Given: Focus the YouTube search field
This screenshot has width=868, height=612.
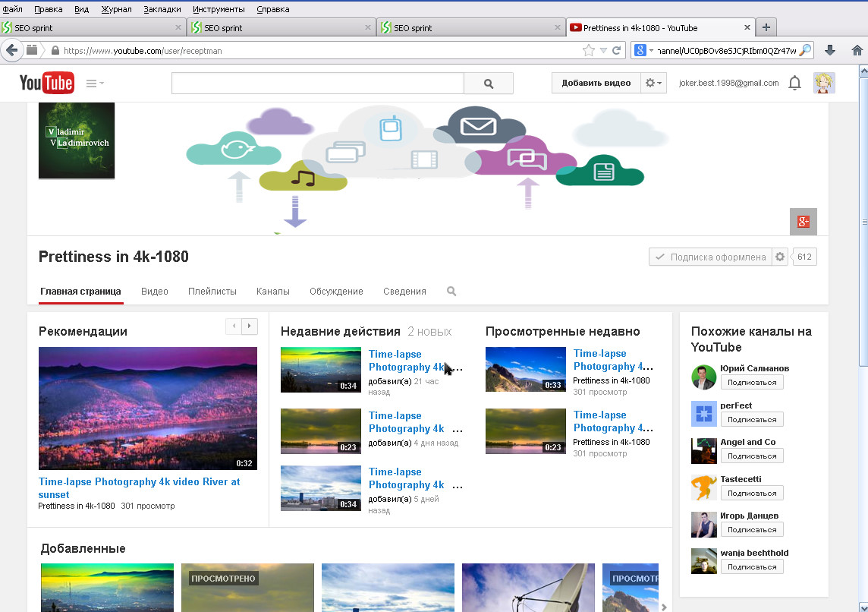Looking at the screenshot, I should (x=318, y=83).
